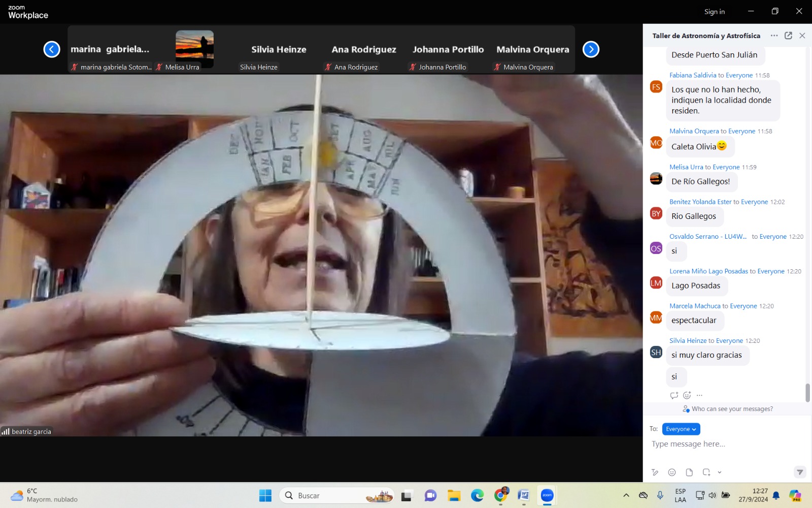
Task: Open File Explorer from taskbar
Action: [454, 496]
